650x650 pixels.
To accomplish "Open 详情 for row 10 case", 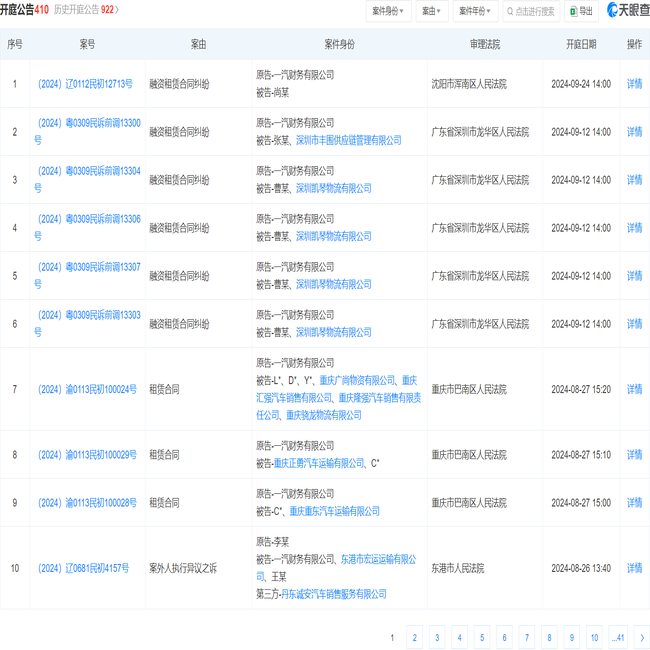I will click(634, 568).
